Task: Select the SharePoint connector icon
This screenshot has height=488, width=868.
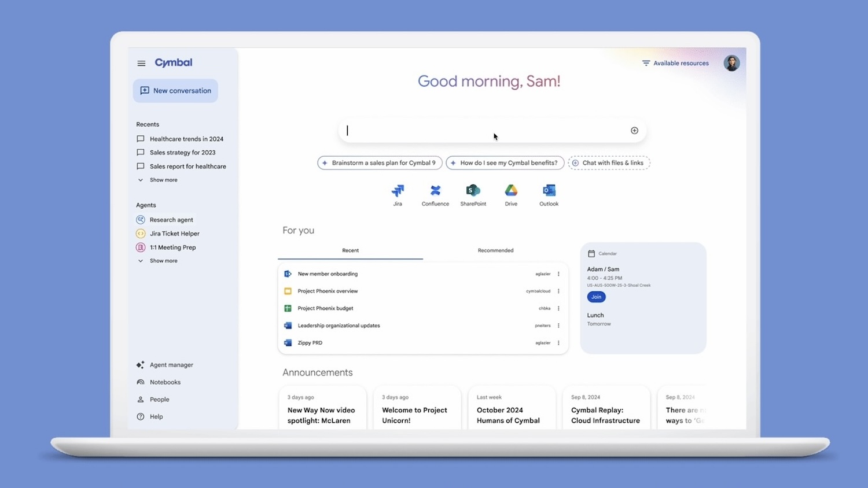Action: 473,191
